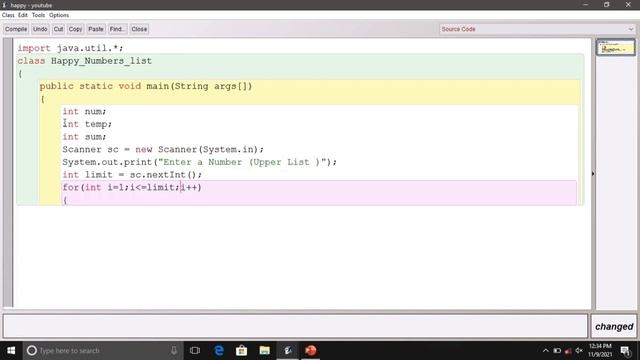Click the message area below the editor
640x360 pixels.
(296, 326)
